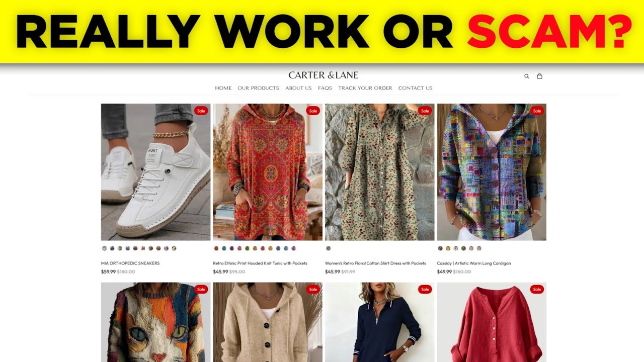Open the white Mia Orthopedic Sneakers image
This screenshot has width=644, height=362.
tap(155, 172)
